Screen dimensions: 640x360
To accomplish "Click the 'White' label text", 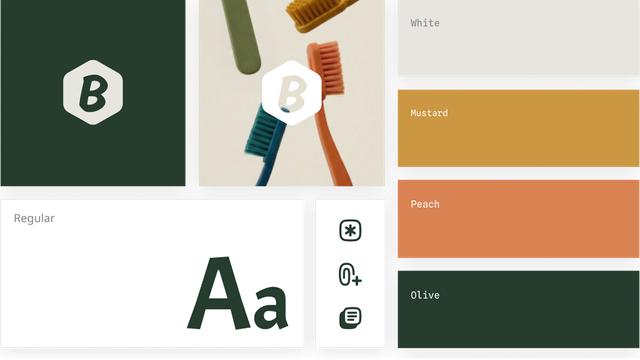I will click(x=425, y=23).
